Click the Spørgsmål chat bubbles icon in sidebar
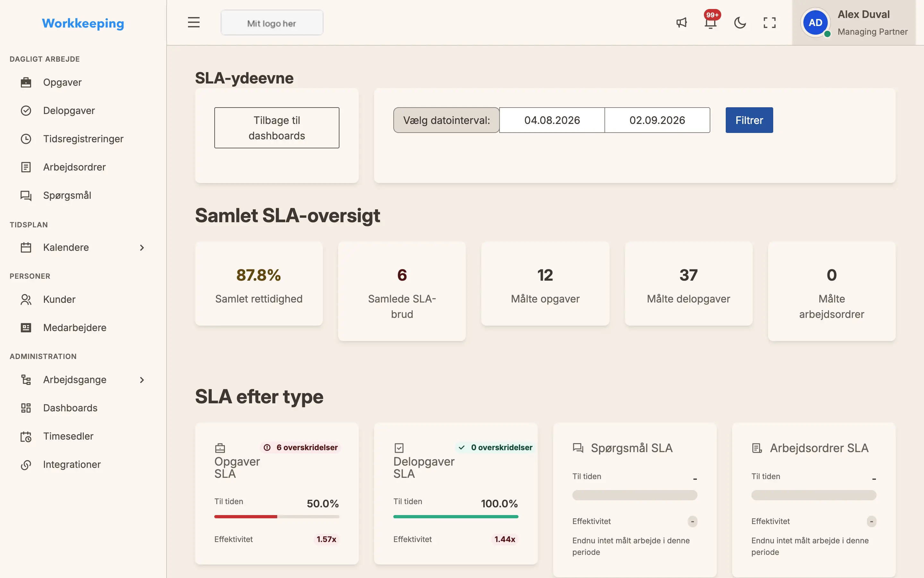The height and width of the screenshot is (578, 924). (x=26, y=195)
